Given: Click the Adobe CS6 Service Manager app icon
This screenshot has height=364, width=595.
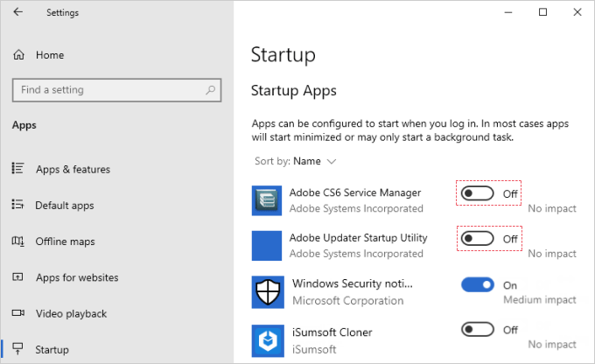Looking at the screenshot, I should coord(267,200).
